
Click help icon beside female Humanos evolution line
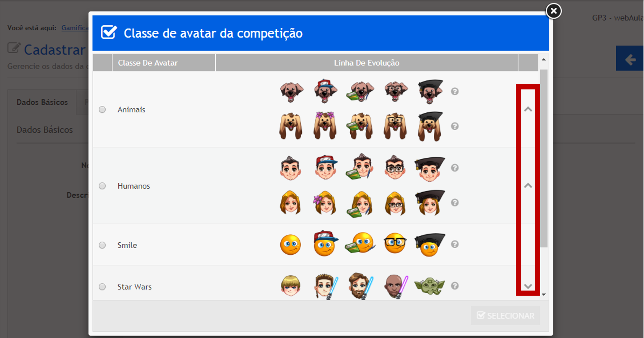pyautogui.click(x=455, y=203)
